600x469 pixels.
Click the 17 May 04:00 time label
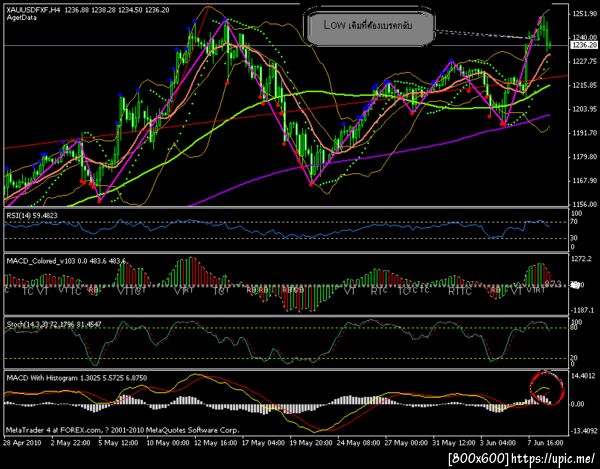(263, 443)
